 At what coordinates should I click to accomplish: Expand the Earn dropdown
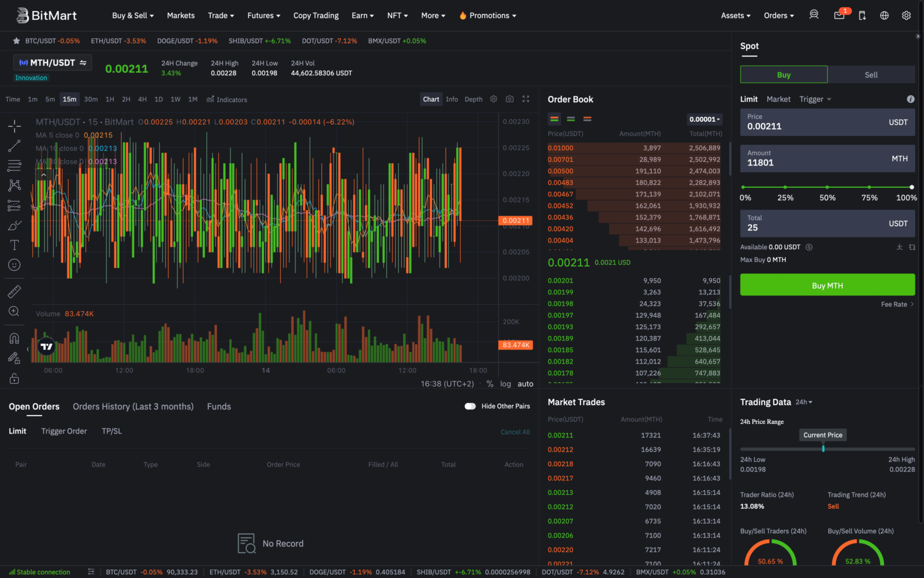[363, 16]
